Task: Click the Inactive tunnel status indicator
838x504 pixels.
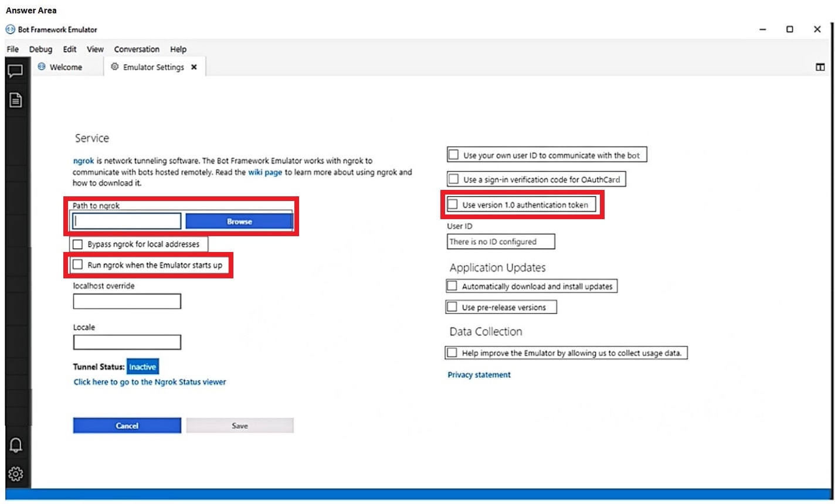Action: [143, 366]
